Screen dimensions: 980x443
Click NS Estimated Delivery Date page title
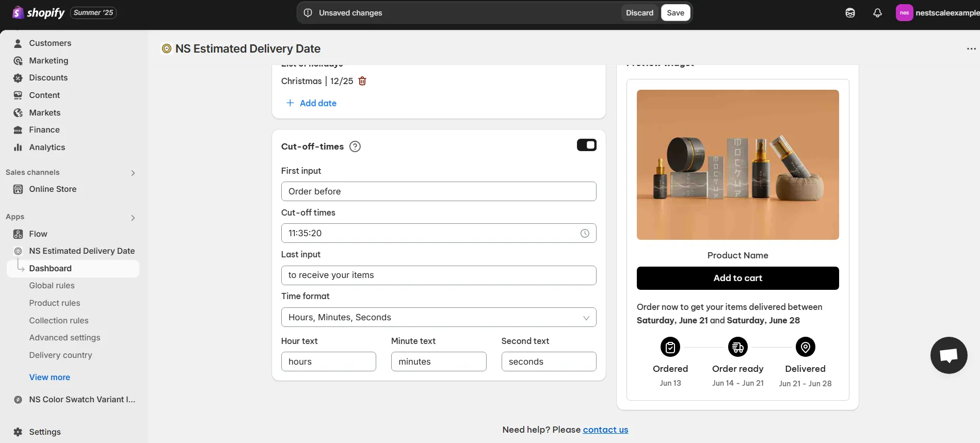[x=248, y=49]
